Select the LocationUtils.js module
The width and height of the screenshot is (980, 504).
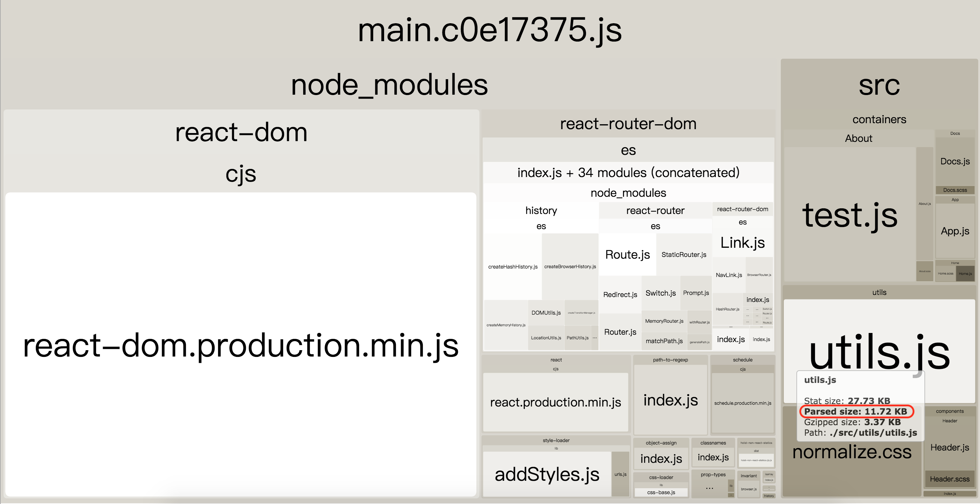coord(546,338)
